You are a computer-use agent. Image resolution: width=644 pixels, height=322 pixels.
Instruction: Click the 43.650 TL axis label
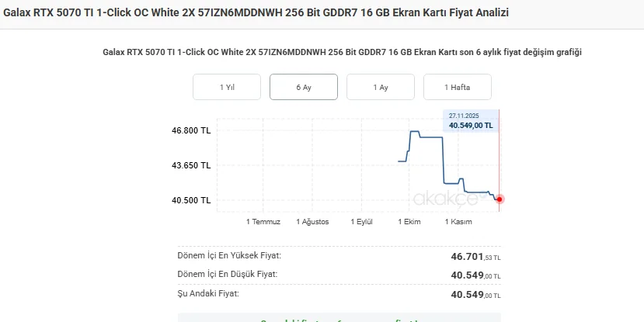(191, 166)
